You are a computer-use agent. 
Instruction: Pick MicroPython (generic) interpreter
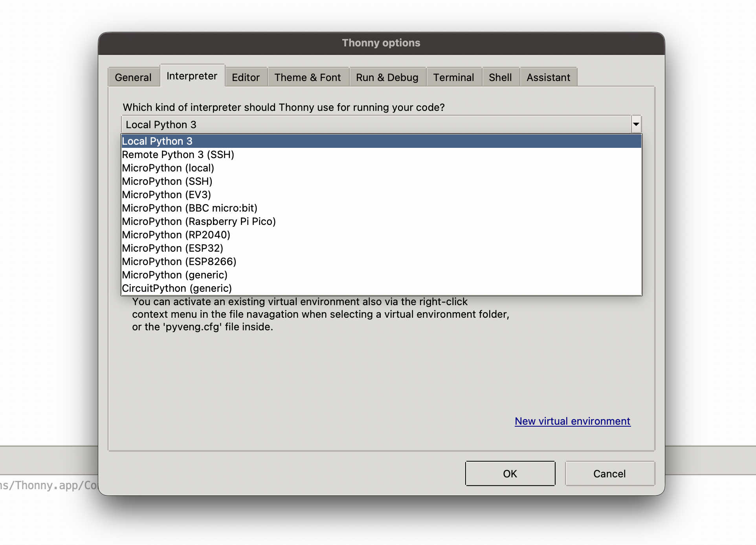[x=174, y=275]
